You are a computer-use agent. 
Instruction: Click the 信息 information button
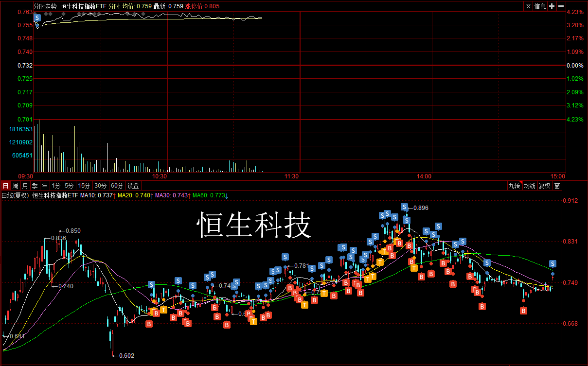[541, 6]
